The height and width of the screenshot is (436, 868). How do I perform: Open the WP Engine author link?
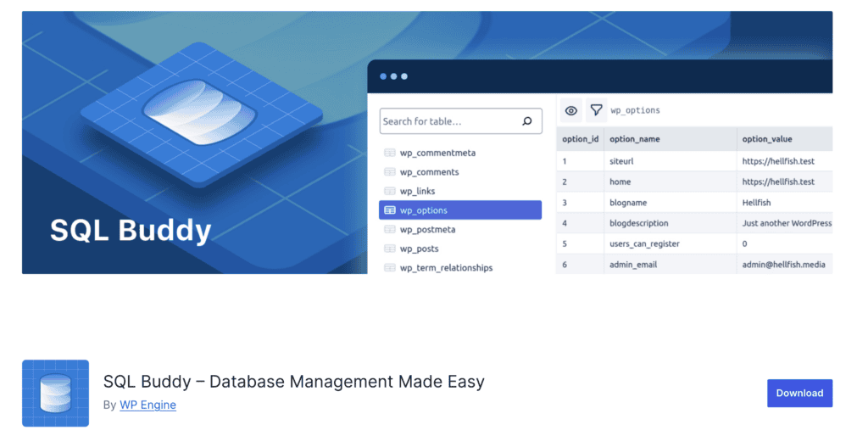click(x=147, y=405)
